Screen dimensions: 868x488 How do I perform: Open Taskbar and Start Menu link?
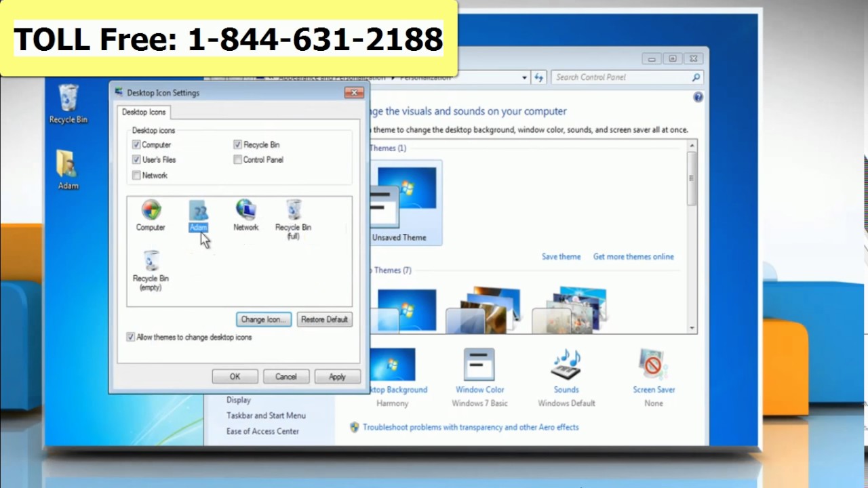pyautogui.click(x=266, y=415)
